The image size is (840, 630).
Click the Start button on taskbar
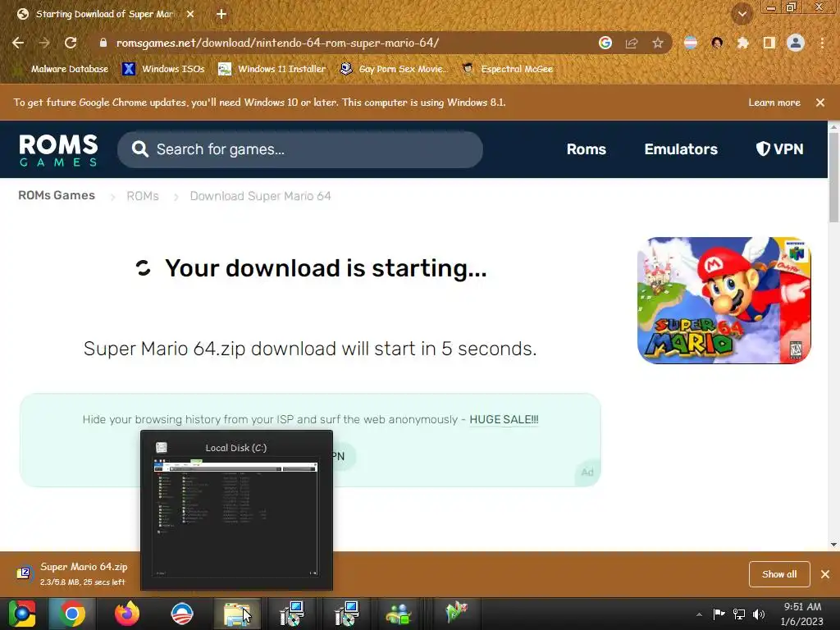(22, 614)
